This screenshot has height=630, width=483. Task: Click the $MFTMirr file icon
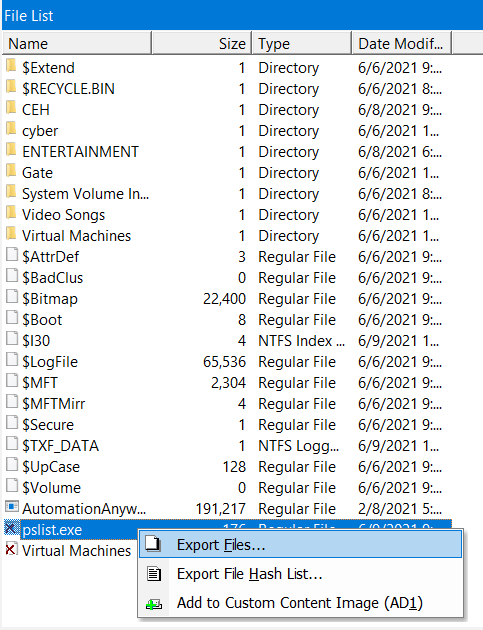12,402
